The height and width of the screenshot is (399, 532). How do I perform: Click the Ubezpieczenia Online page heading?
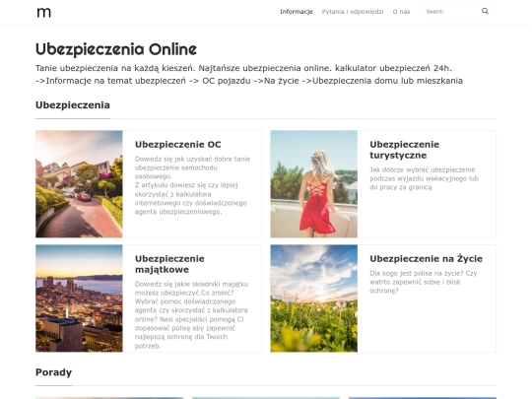(116, 49)
